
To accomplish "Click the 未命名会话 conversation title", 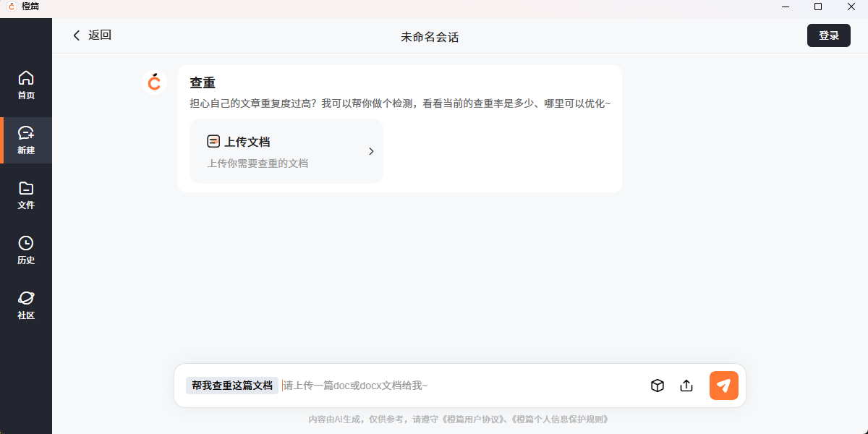I will 430,37.
